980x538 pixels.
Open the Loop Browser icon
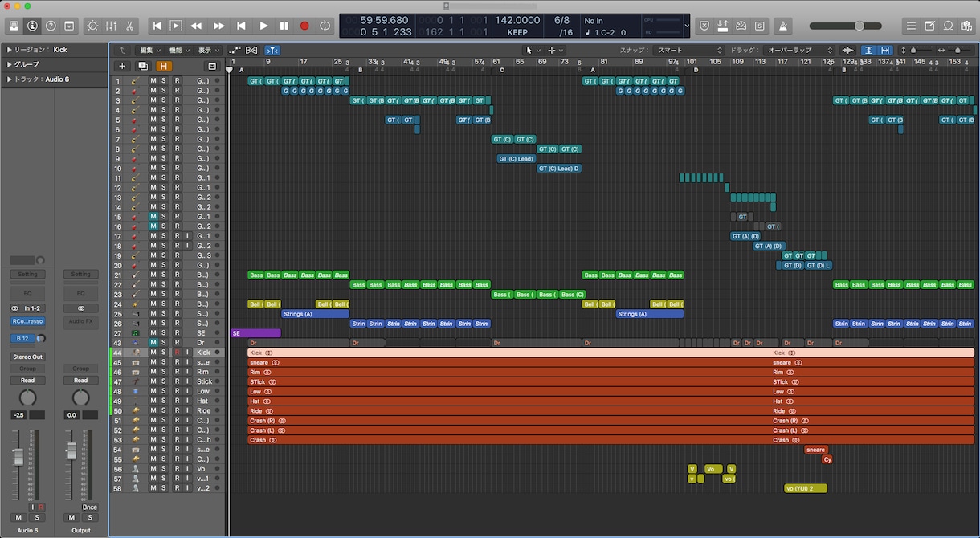tap(948, 26)
